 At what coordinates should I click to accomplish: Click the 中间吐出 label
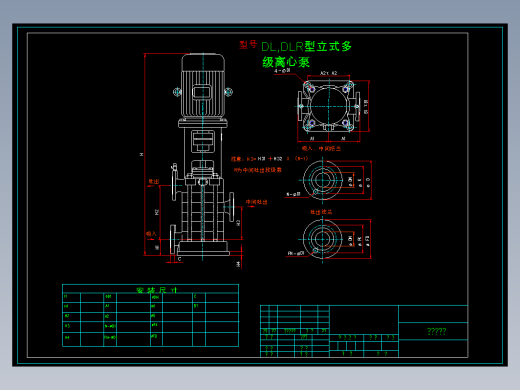[256, 202]
